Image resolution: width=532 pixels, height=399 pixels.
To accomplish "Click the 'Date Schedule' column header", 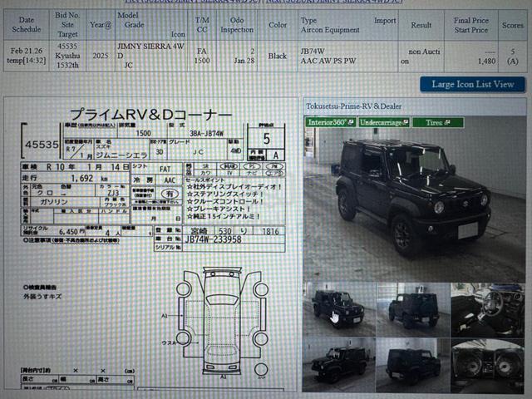I will 27,25.
